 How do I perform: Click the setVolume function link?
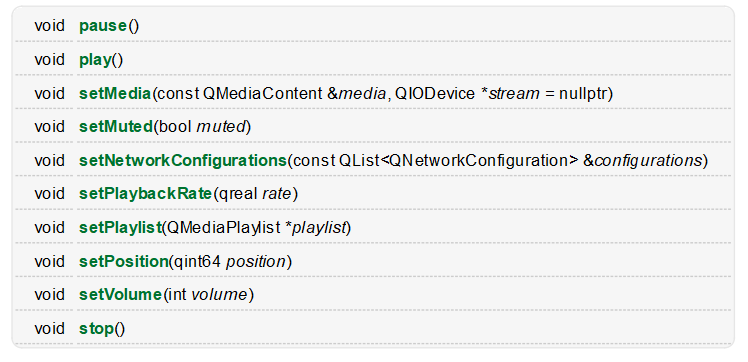(x=120, y=295)
